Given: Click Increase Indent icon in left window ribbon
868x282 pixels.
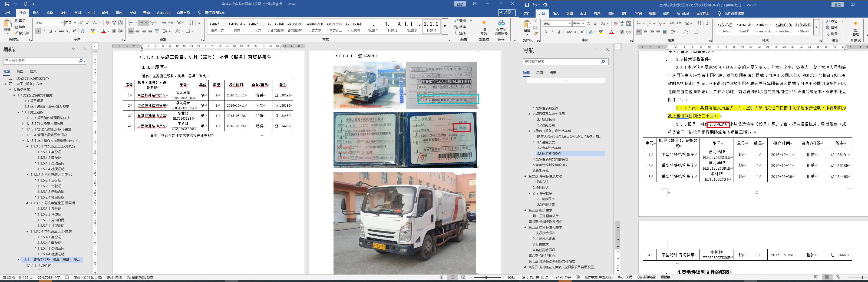Looking at the screenshot, I should point(171,22).
